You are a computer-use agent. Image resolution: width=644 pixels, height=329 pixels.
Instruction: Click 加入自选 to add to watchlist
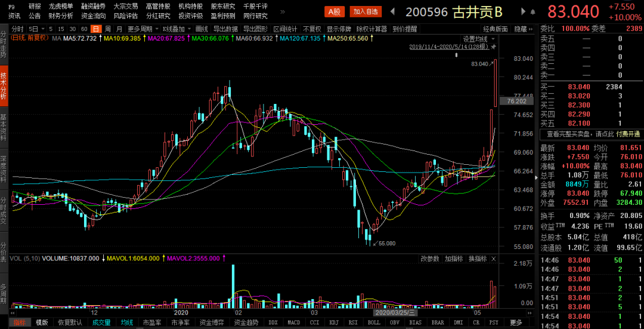pos(366,12)
